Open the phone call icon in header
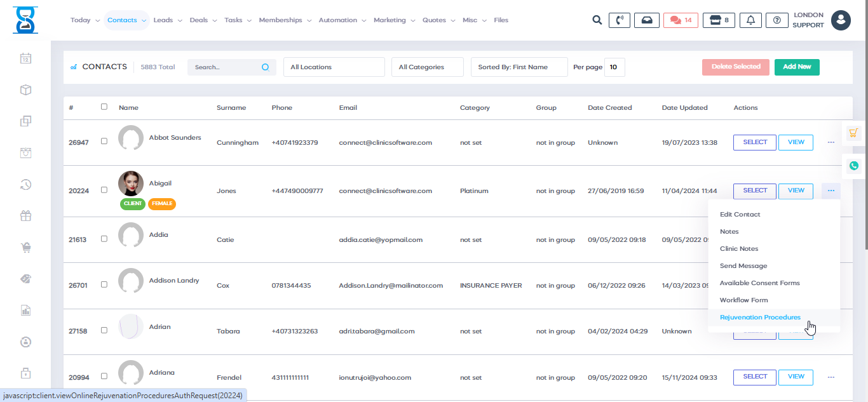The width and height of the screenshot is (868, 402). coord(619,20)
